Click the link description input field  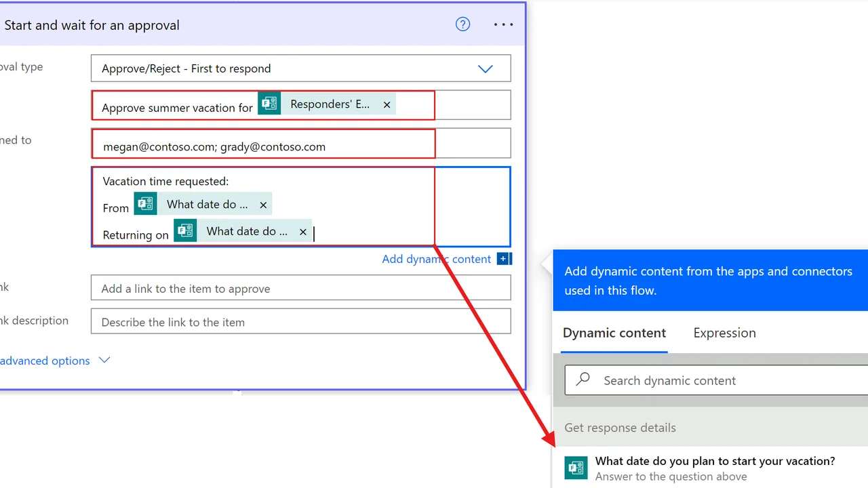click(301, 321)
